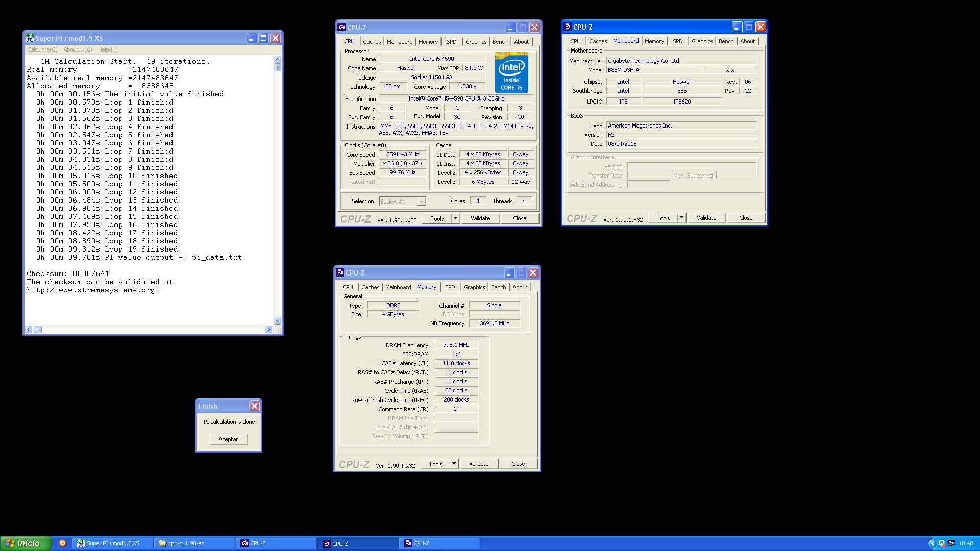Click Validate in CPU-Z Memory window
980x551 pixels.
pos(479,464)
